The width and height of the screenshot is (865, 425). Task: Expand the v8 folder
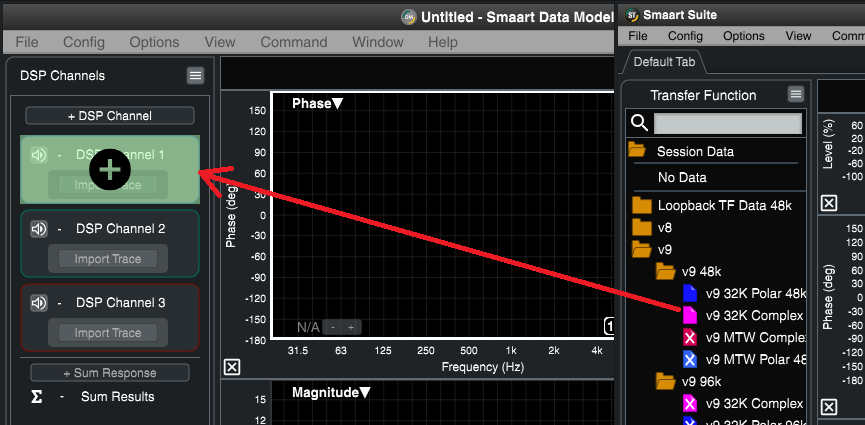pos(642,227)
